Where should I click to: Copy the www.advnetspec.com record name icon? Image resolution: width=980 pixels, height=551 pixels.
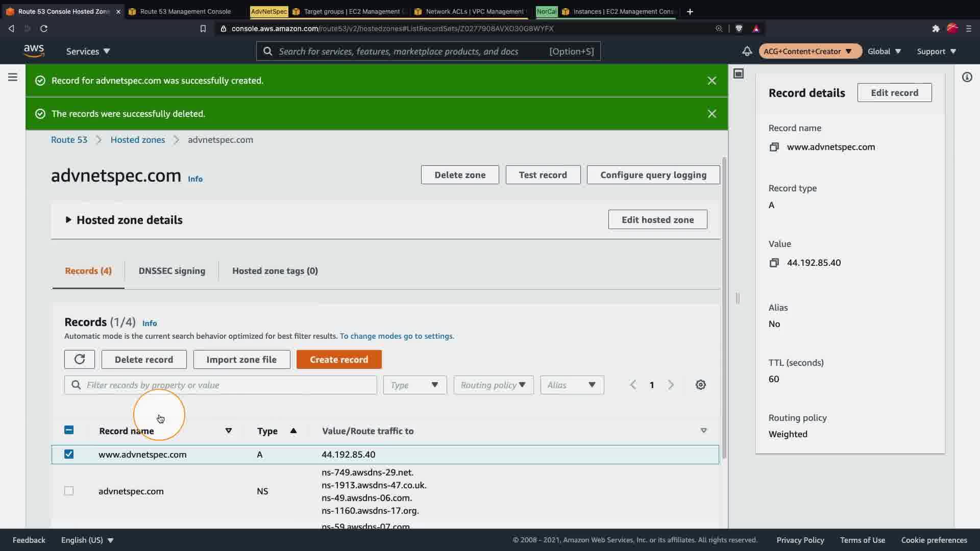[774, 147]
